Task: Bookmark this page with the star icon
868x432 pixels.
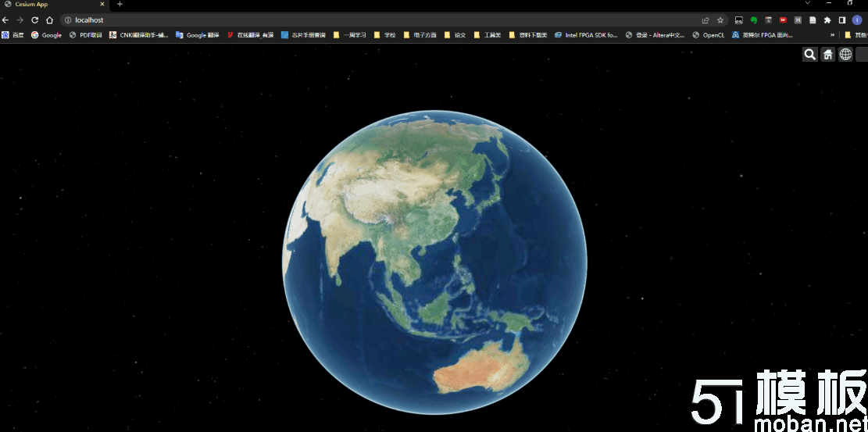Action: [720, 20]
